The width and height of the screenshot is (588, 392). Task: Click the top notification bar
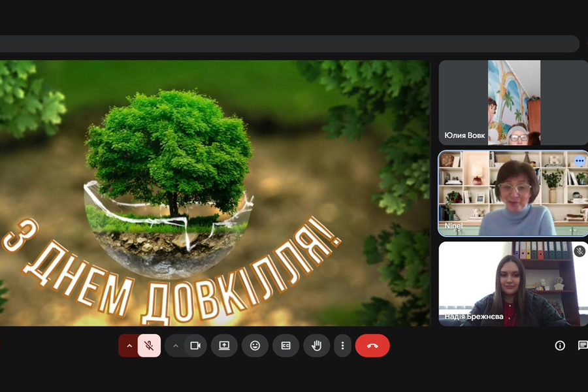pyautogui.click(x=289, y=44)
